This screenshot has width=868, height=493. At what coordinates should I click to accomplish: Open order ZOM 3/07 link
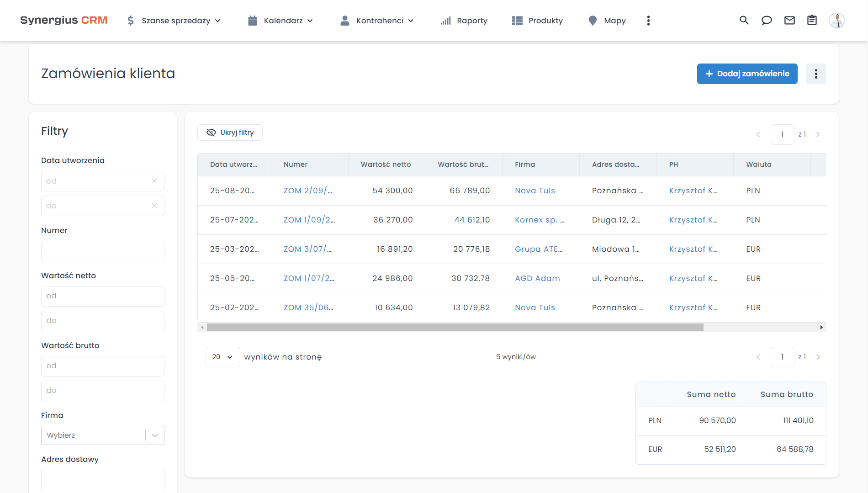click(x=307, y=249)
